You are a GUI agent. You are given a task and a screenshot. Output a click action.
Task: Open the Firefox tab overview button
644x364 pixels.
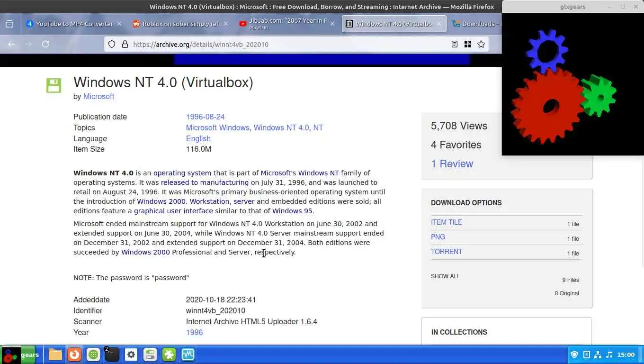click(x=9, y=24)
